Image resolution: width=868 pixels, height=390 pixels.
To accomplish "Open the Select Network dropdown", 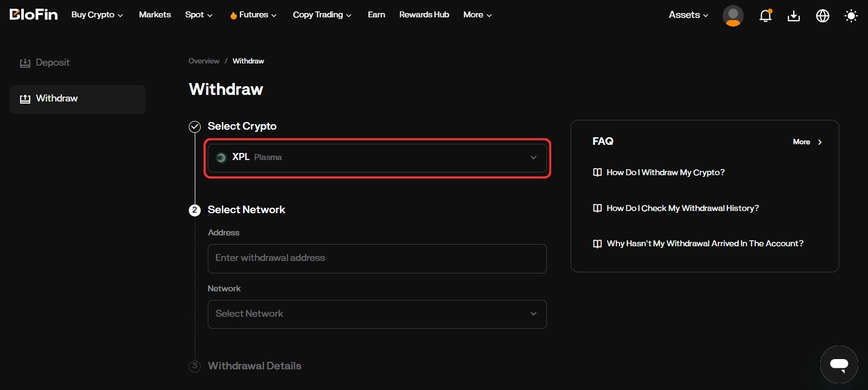I will pos(377,314).
